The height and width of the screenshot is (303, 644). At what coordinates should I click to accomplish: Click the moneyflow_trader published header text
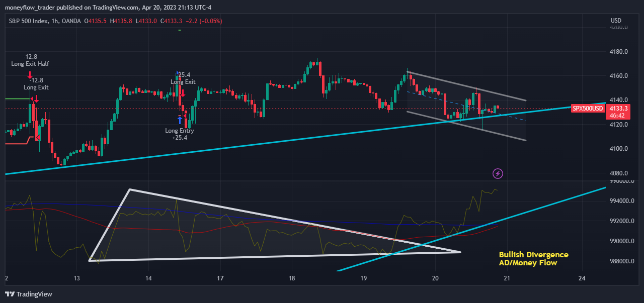pyautogui.click(x=109, y=9)
